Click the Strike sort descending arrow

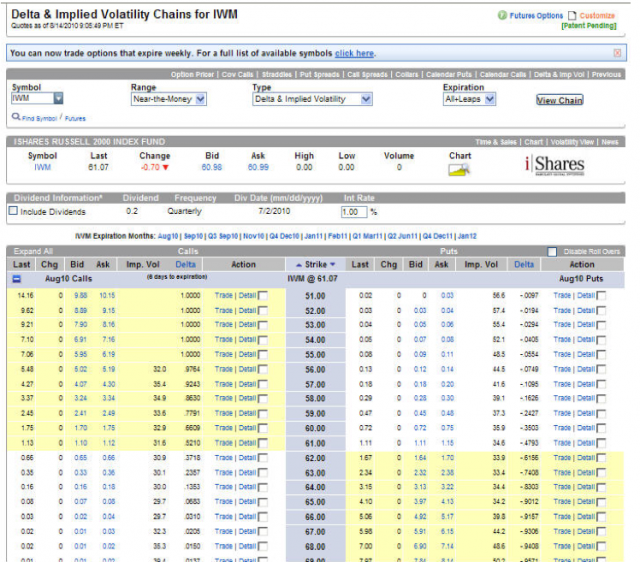(333, 265)
